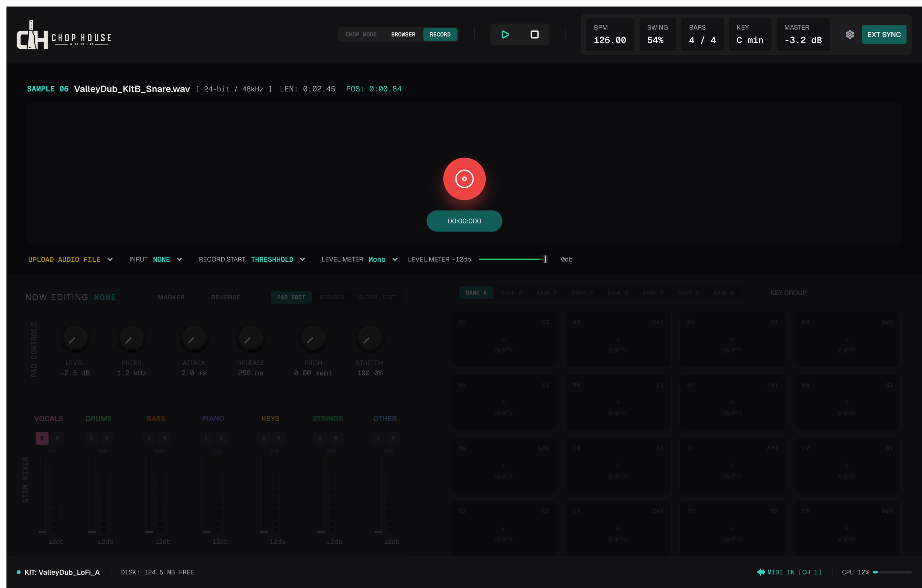
Task: Mute the OTHER stem
Action: coord(393,438)
